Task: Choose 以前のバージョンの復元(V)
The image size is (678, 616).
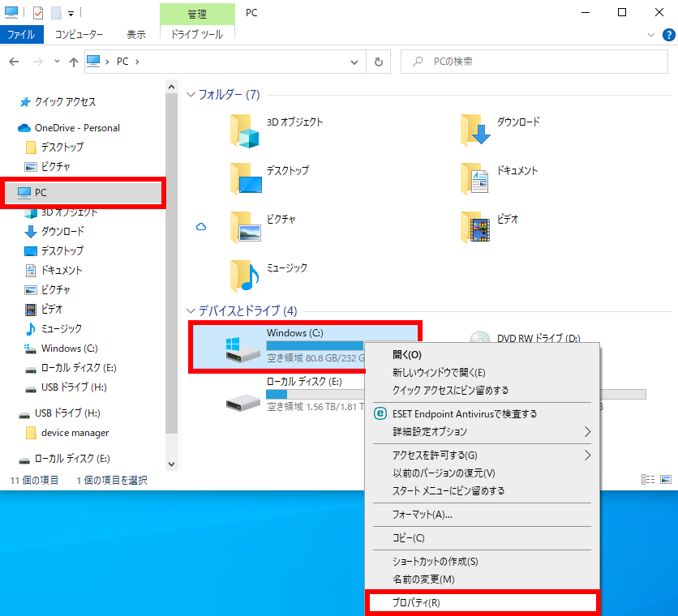Action: (482, 473)
